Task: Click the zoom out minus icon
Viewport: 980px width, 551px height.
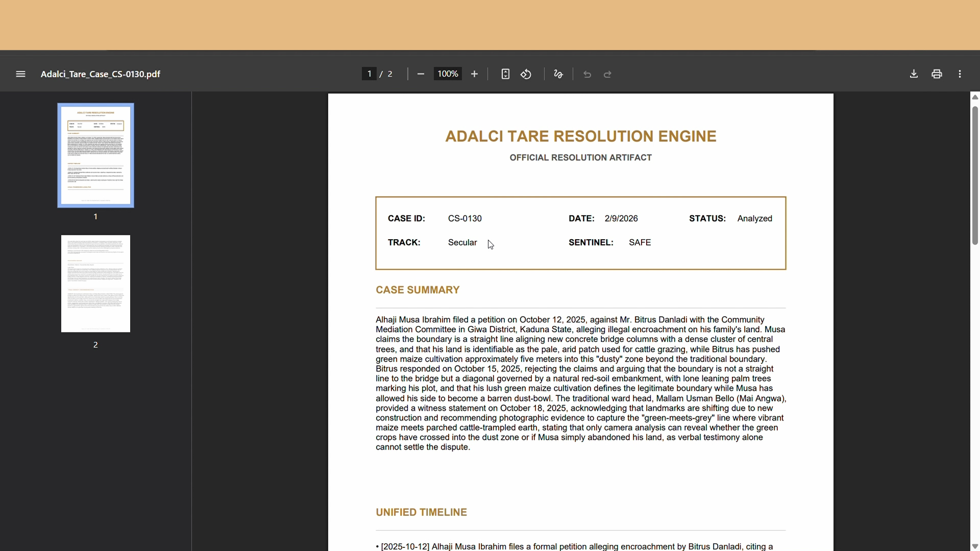Action: [421, 74]
